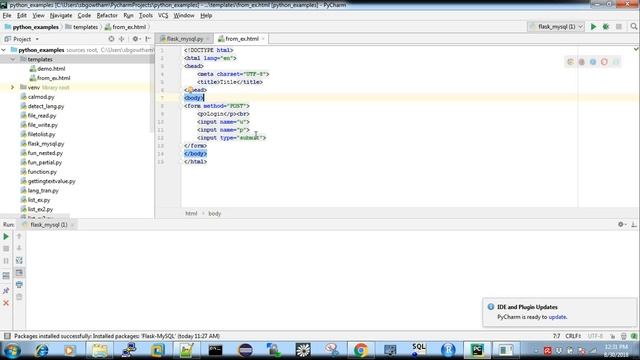Print the Run console output

(19, 284)
